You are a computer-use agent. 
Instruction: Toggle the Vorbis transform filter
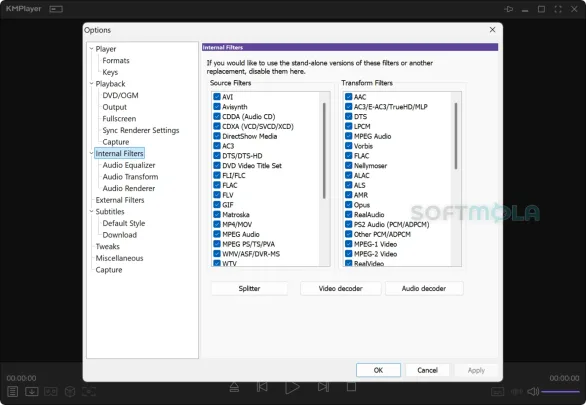[348, 146]
